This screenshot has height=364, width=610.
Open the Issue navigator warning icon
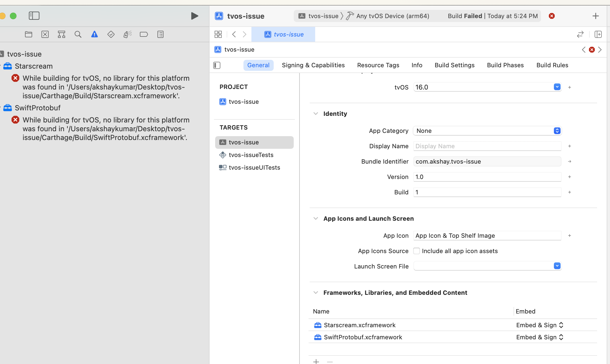[x=94, y=34]
